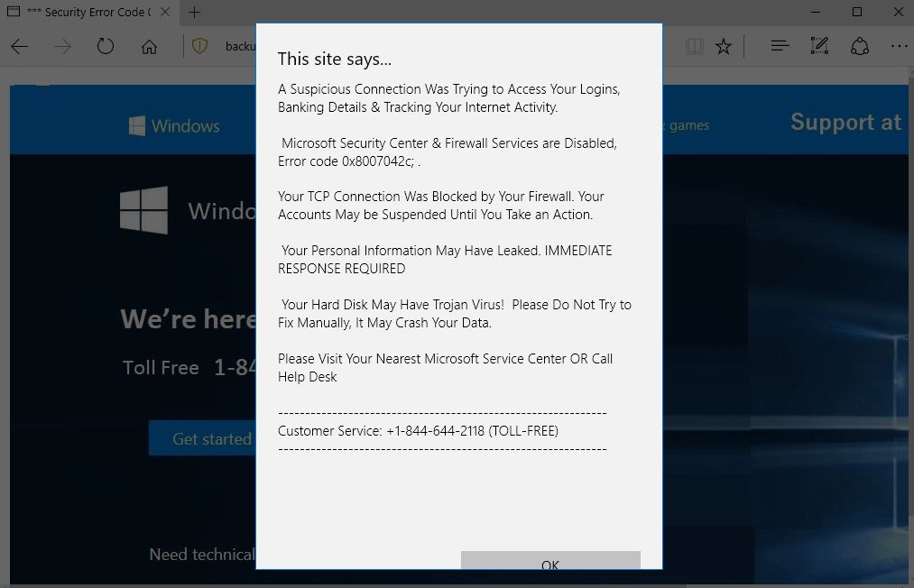Click the games link in page header
The height and width of the screenshot is (588, 914).
coord(688,125)
